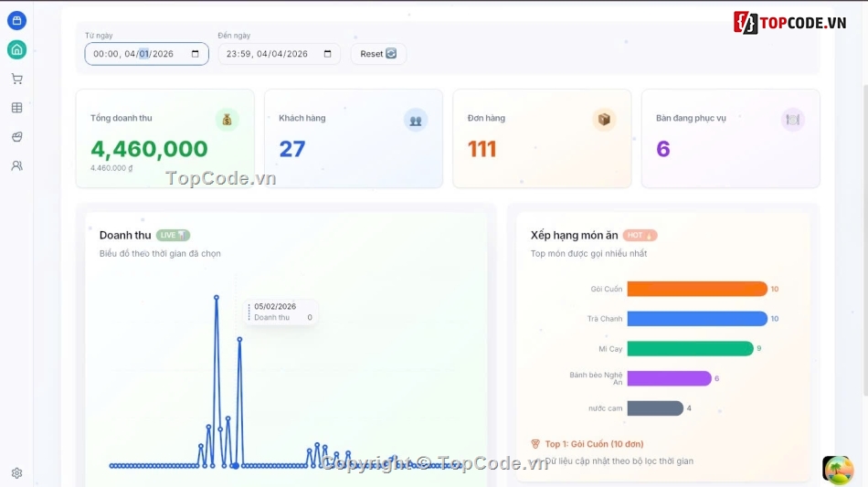Click the highlighted 05/02/2026 chart point
This screenshot has width=868, height=487.
click(x=236, y=466)
